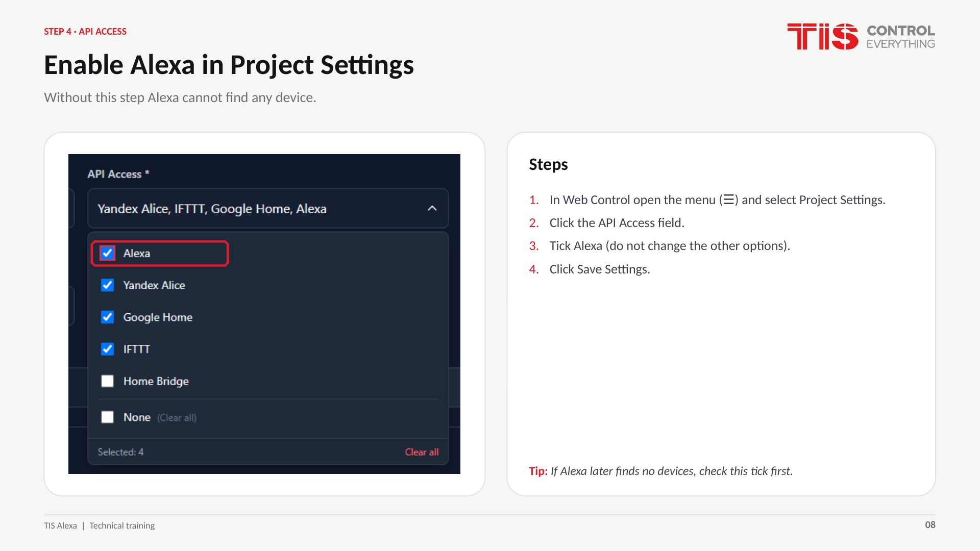Collapse the API Access dropdown chevron
The height and width of the screenshot is (551, 980).
432,208
